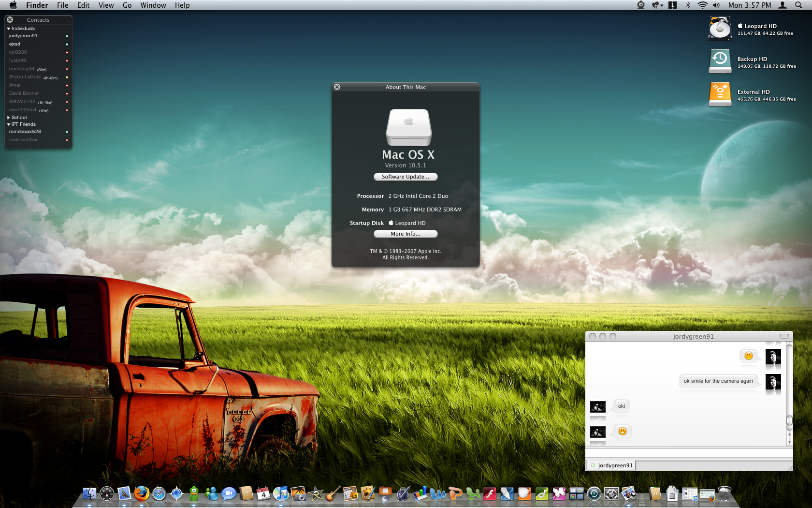Open Wi-Fi status menu in menu bar
The height and width of the screenshot is (508, 812).
[702, 5]
